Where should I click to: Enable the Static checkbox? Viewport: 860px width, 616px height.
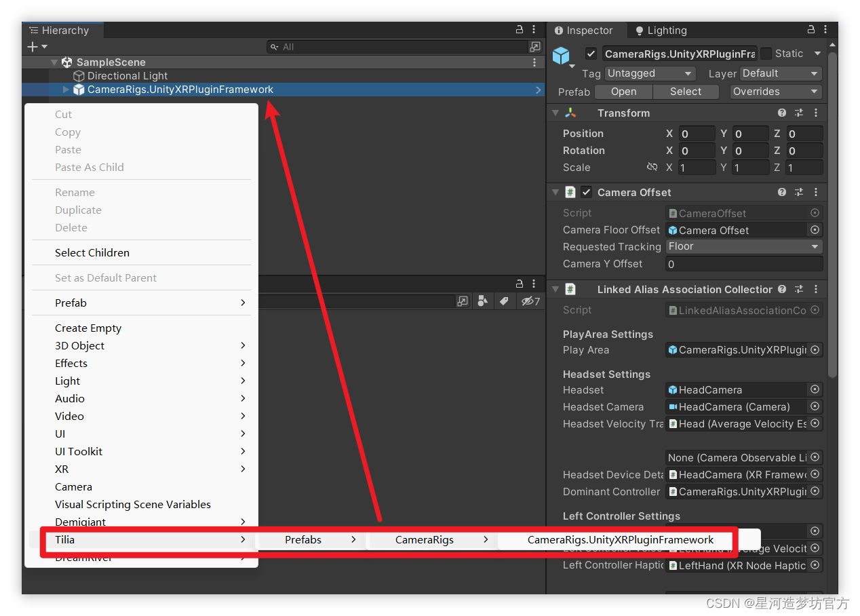point(766,54)
